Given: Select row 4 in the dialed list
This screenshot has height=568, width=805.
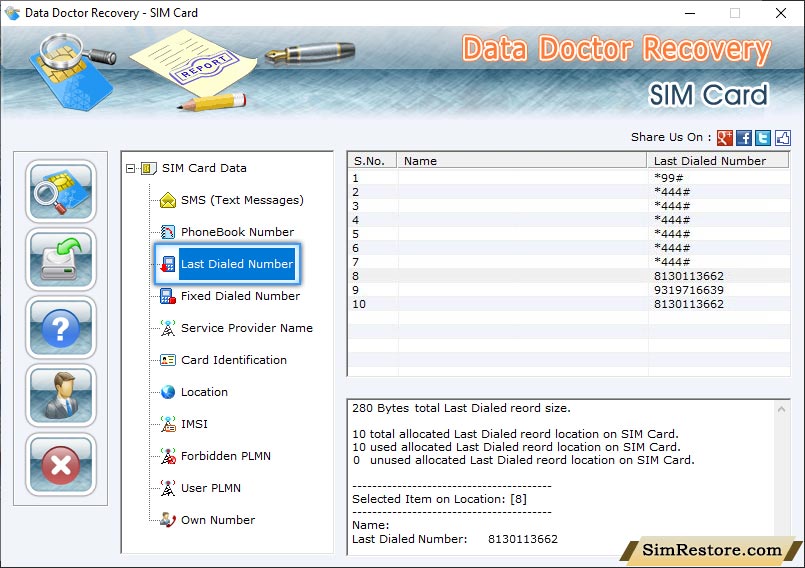Looking at the screenshot, I should pyautogui.click(x=569, y=220).
